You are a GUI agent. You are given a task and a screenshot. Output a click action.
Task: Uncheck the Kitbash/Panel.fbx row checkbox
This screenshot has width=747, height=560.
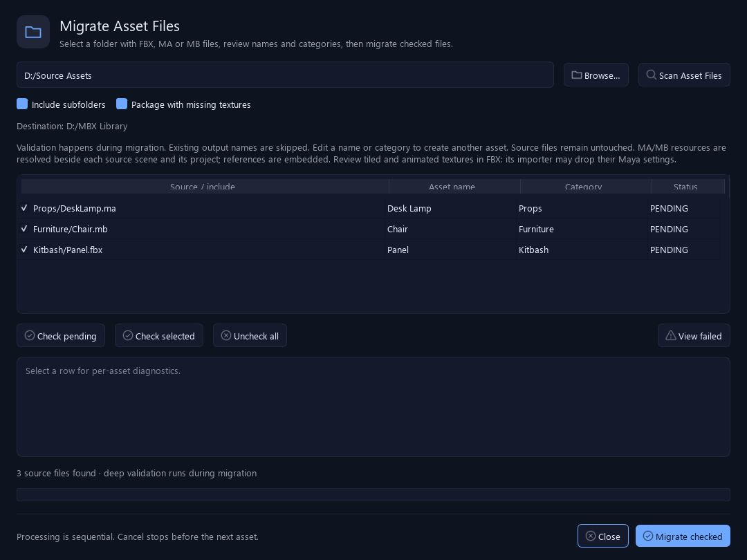coord(24,250)
